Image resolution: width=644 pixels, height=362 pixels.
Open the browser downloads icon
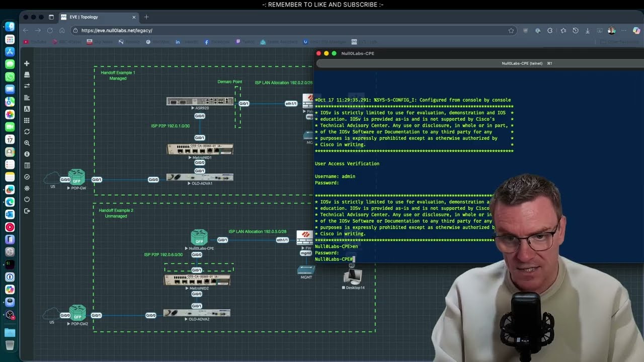(x=587, y=30)
